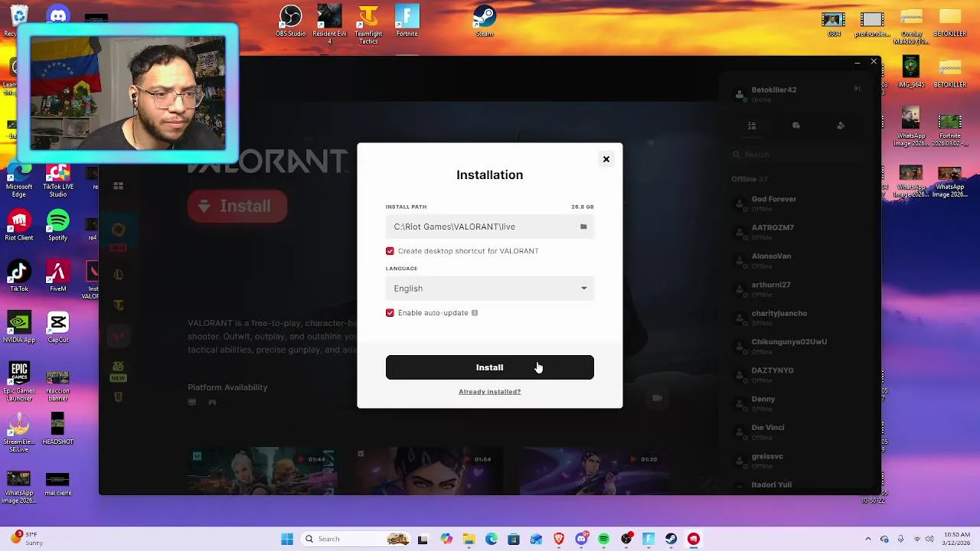
Task: Close the Installation dialog
Action: click(606, 159)
